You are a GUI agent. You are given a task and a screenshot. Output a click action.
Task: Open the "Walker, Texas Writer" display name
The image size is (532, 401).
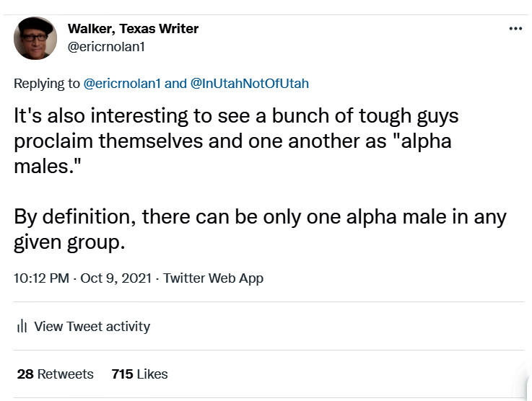[133, 29]
